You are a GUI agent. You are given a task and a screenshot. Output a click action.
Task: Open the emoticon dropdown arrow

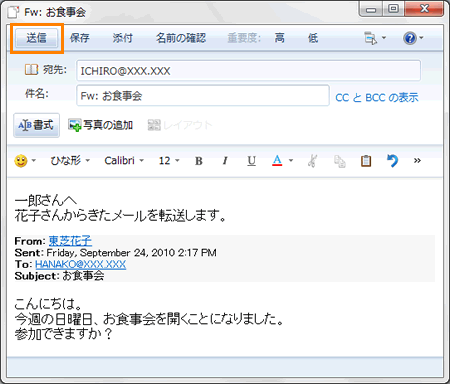(34, 161)
